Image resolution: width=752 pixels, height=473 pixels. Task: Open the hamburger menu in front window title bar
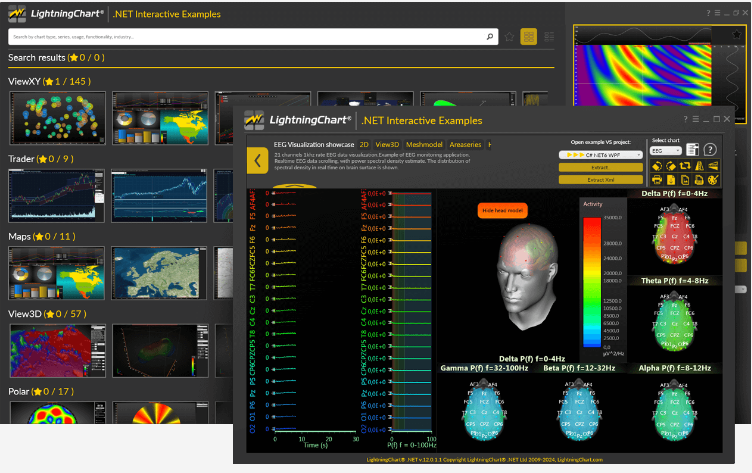coord(695,119)
